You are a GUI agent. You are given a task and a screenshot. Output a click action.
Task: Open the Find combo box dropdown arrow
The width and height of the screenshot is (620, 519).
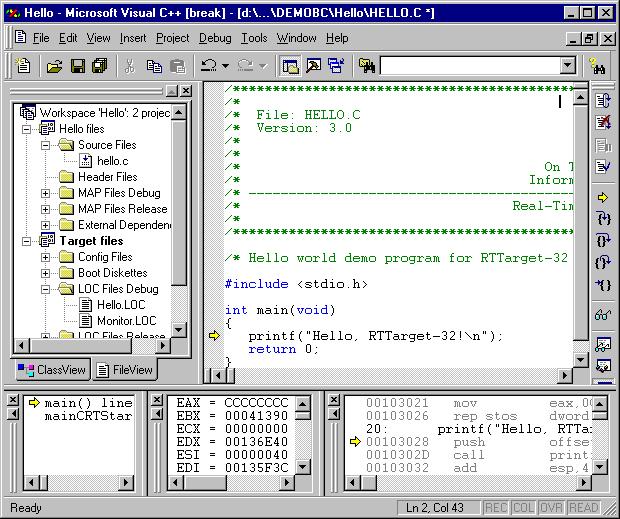tap(567, 66)
